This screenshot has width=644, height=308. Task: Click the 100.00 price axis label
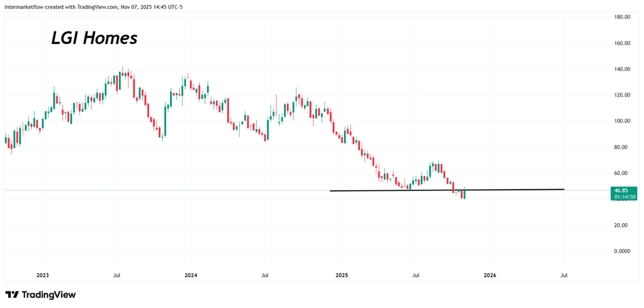pyautogui.click(x=621, y=121)
